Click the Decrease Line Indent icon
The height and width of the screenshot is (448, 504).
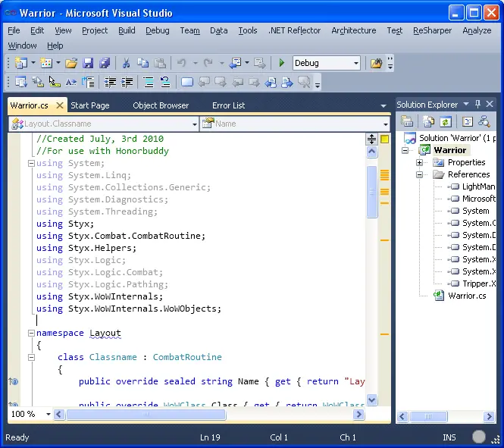[x=110, y=83]
